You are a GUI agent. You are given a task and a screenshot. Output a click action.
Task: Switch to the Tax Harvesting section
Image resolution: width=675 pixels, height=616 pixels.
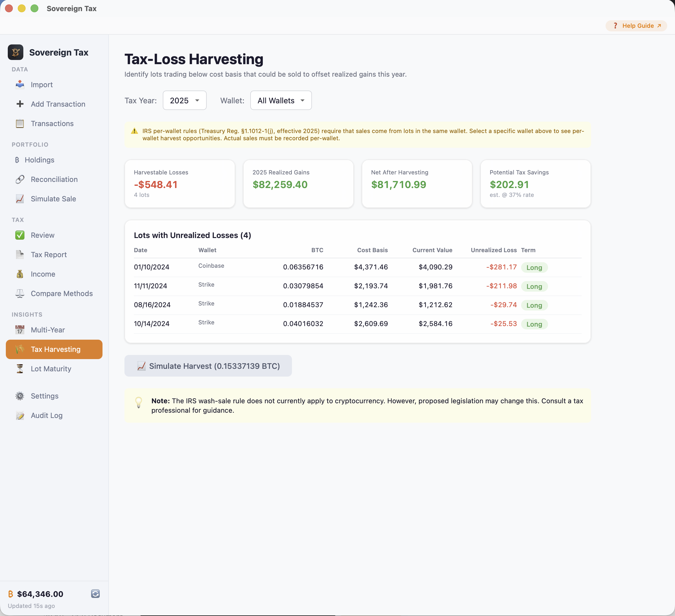(54, 349)
